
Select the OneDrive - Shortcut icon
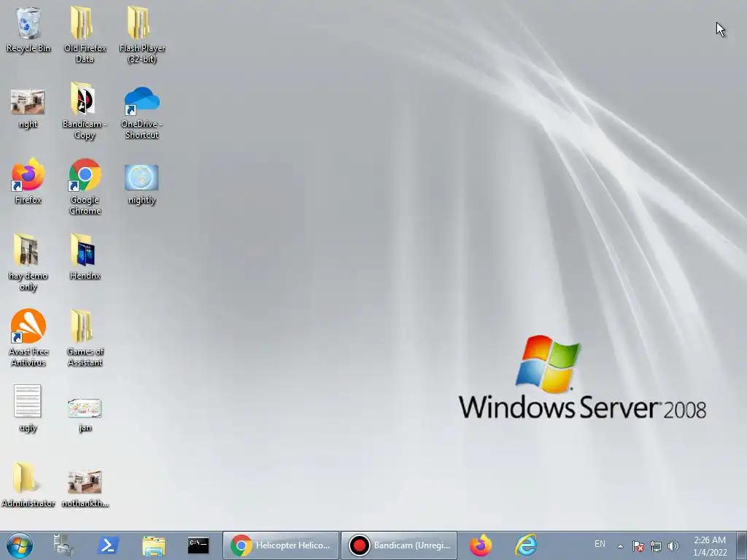(x=142, y=112)
